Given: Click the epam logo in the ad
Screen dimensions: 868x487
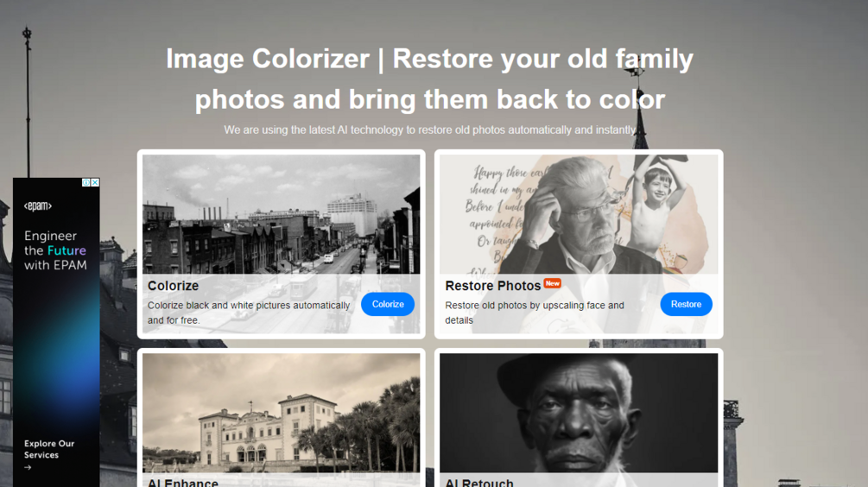Looking at the screenshot, I should [x=38, y=206].
